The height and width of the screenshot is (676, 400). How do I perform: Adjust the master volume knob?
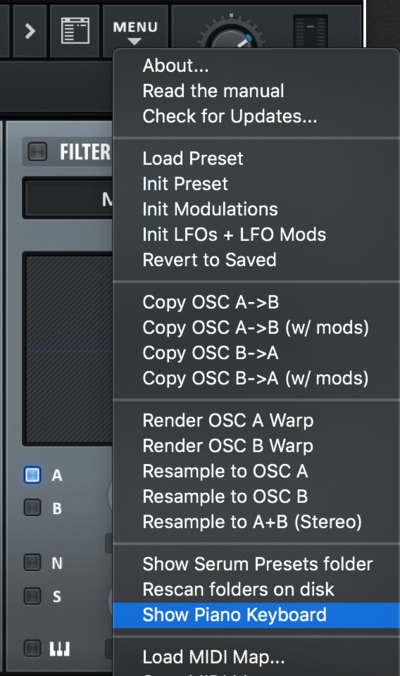point(231,34)
